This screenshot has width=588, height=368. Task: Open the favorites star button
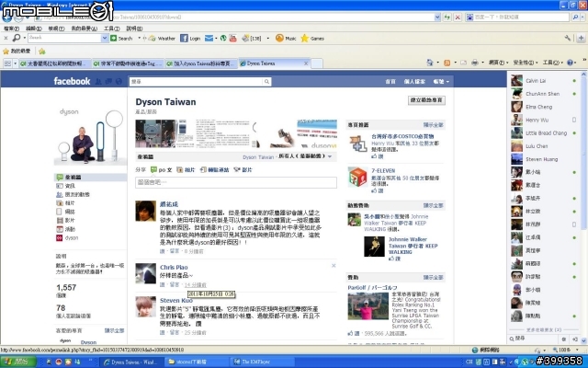point(17,52)
